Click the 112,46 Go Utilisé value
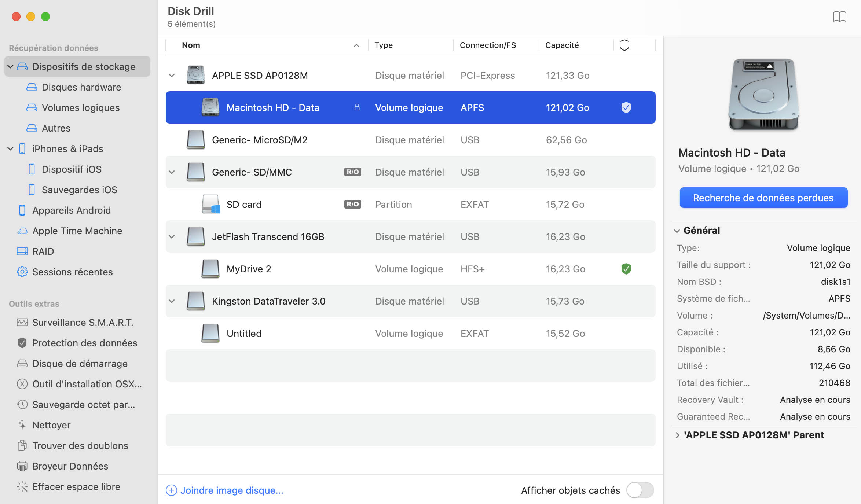The image size is (861, 504). [829, 366]
